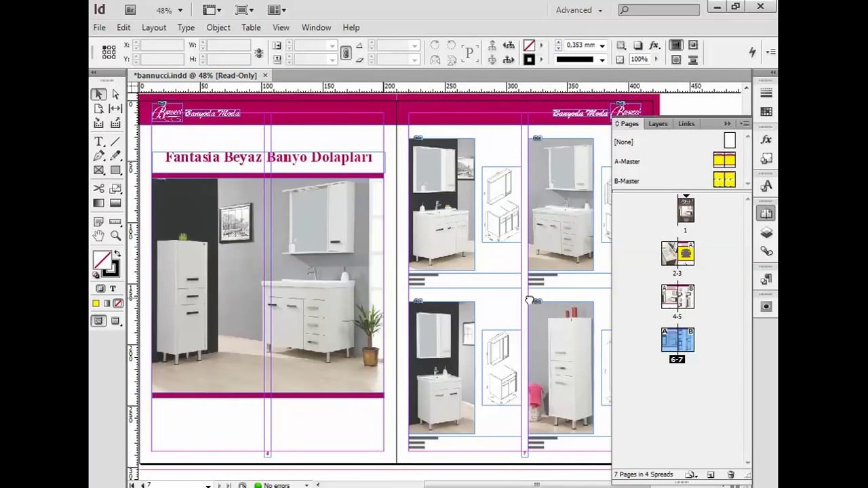Open the Window menu

click(316, 28)
